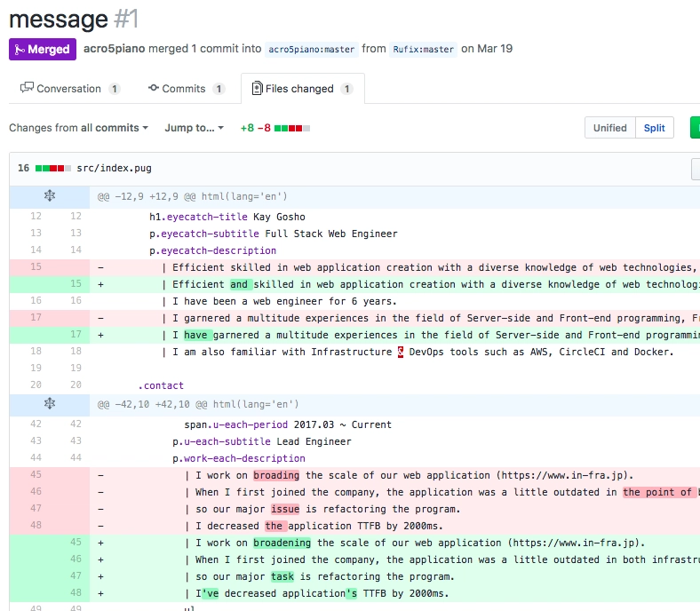Switch to Unified diff view
The image size is (700, 611).
(609, 128)
